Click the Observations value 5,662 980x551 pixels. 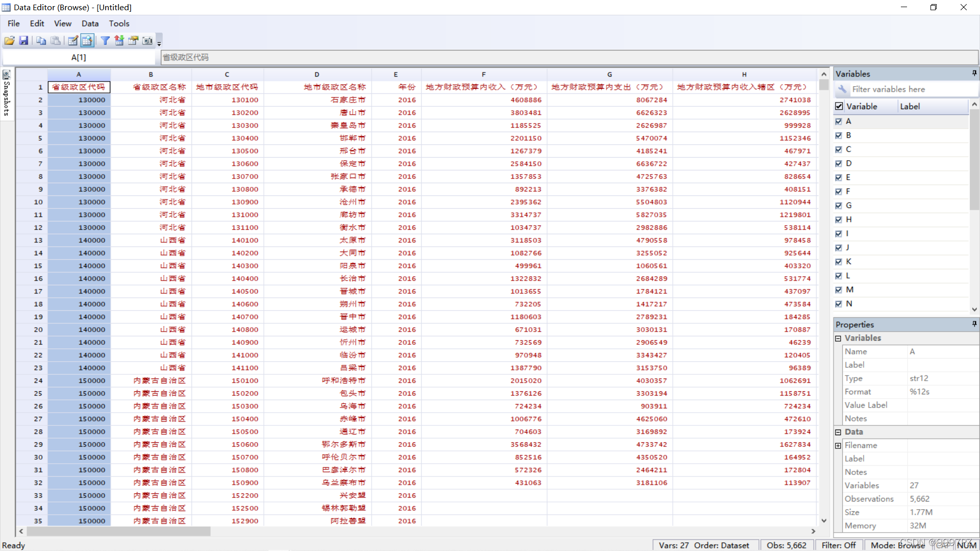tap(919, 499)
